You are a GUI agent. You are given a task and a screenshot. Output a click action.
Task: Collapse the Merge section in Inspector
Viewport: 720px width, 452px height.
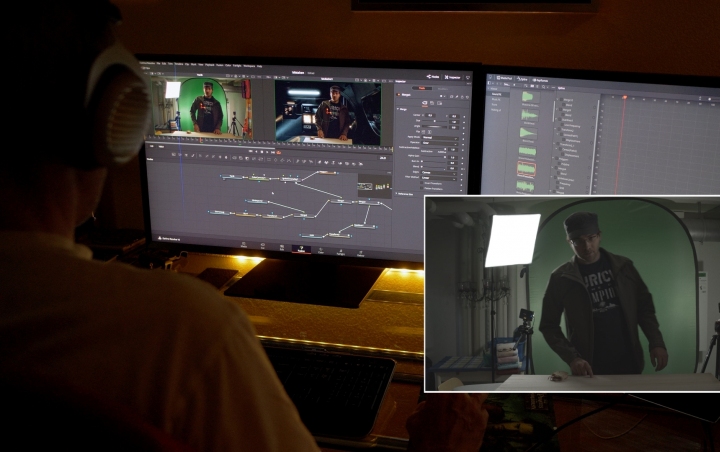click(x=400, y=109)
